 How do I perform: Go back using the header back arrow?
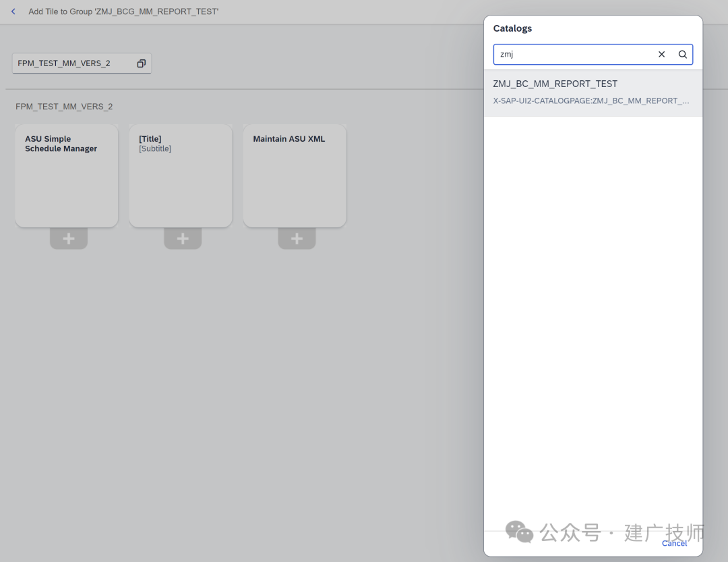[13, 11]
